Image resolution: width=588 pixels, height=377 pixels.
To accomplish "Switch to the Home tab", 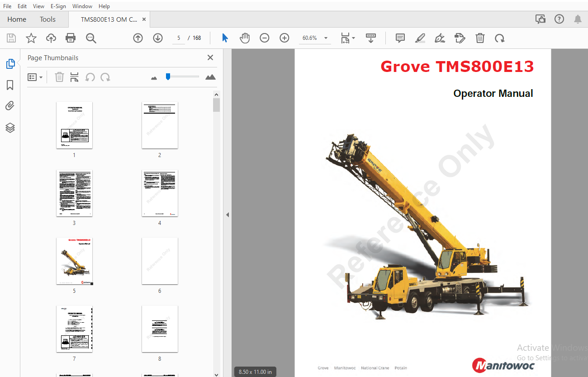I will click(17, 19).
